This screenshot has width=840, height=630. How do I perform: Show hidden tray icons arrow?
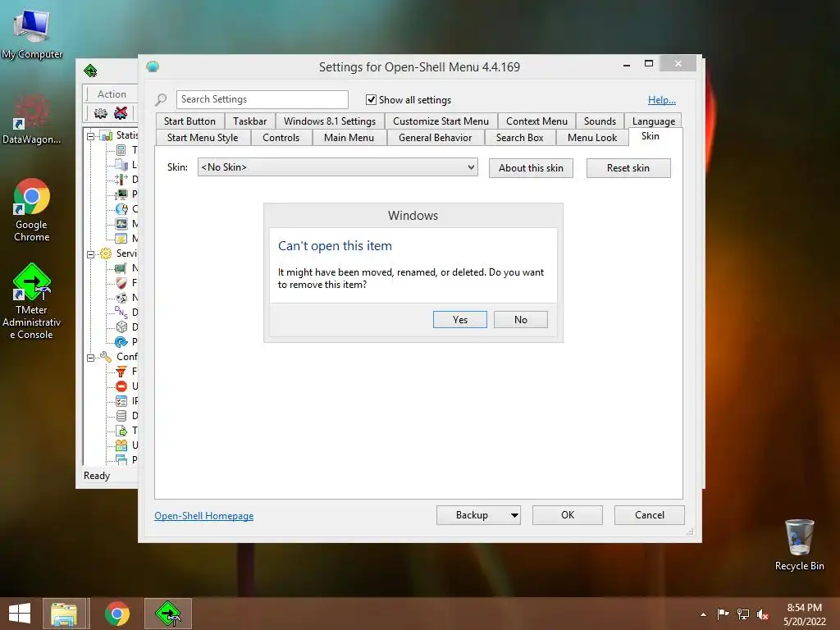click(703, 614)
